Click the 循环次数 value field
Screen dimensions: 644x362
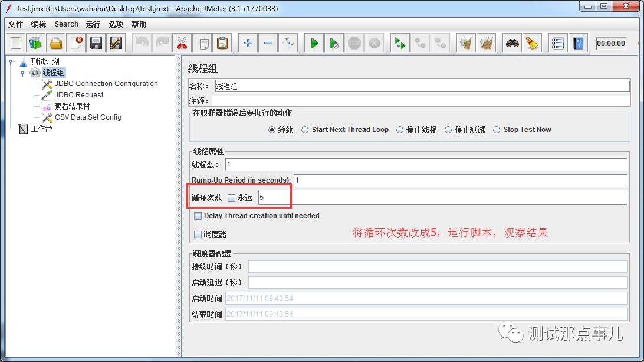pos(443,198)
